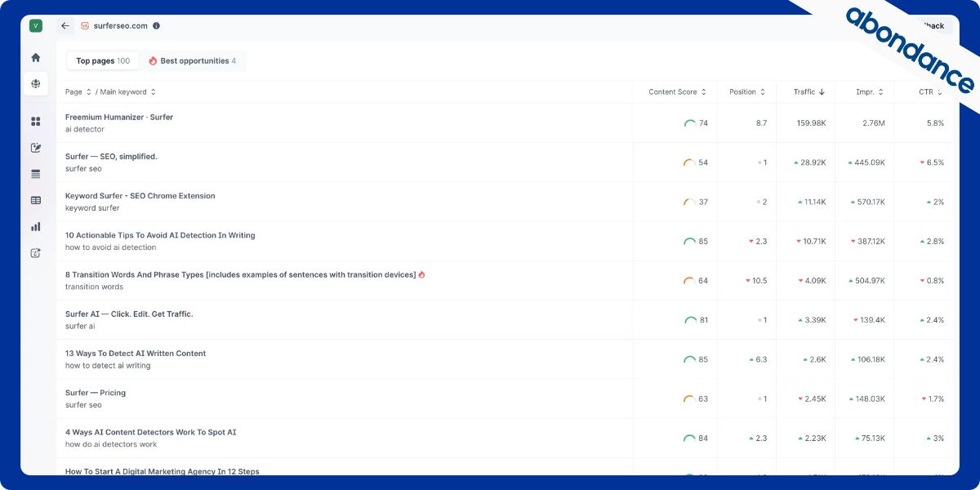This screenshot has width=980, height=490.
Task: Click CTR value 5.8%
Action: tap(935, 123)
